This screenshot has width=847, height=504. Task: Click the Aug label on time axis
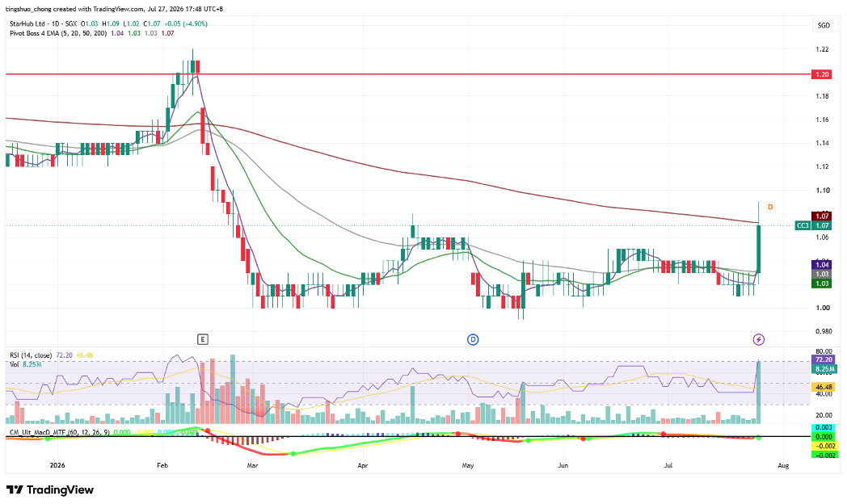tap(783, 465)
